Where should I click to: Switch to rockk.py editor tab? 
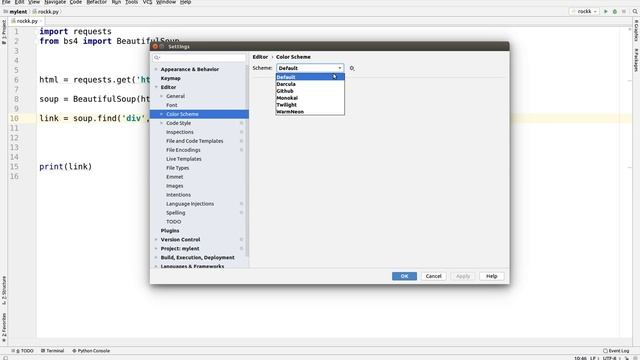27,21
